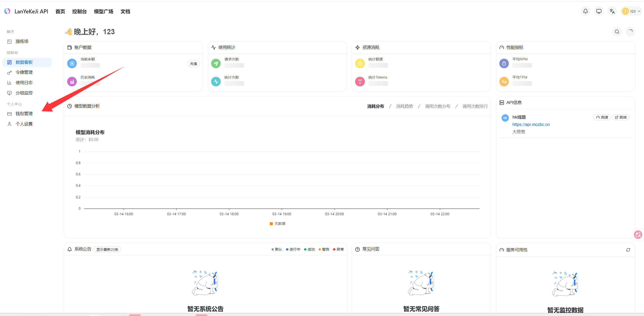Open 操练场 in the sidebar
The image size is (644, 316).
(27, 42)
